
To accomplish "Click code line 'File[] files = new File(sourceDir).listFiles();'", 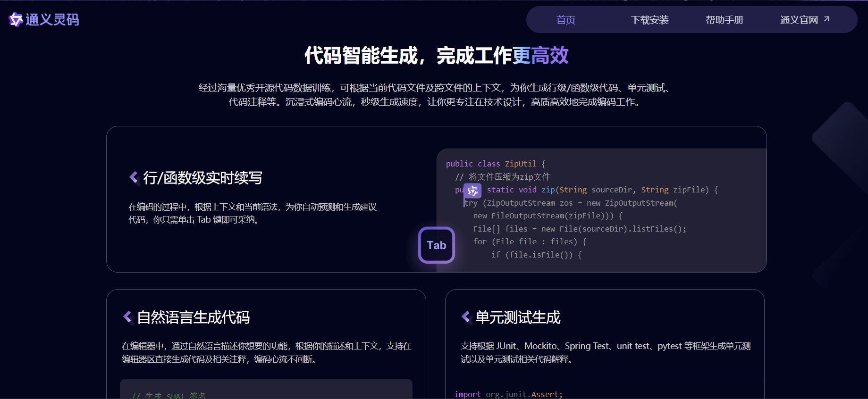I will click(580, 229).
